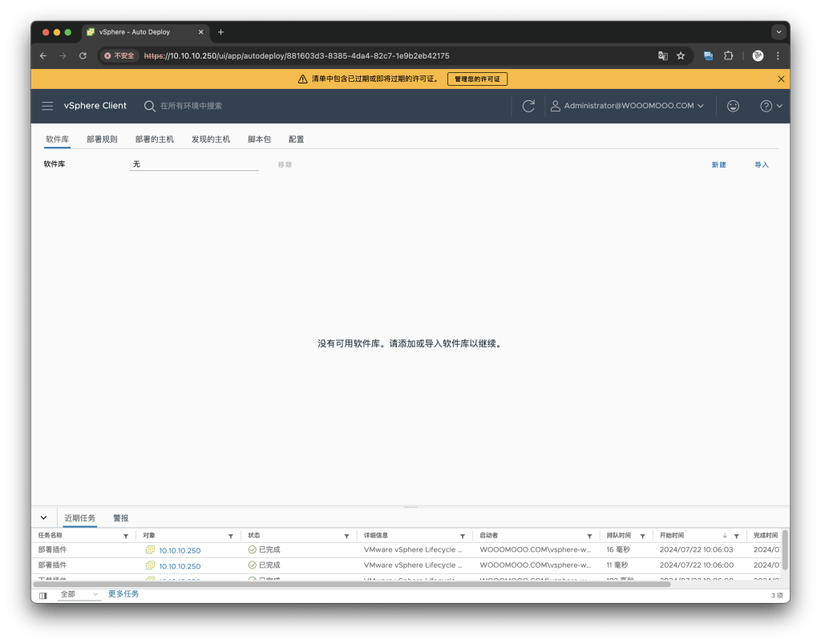Open the help question-mark menu
This screenshot has width=821, height=644.
coord(770,106)
